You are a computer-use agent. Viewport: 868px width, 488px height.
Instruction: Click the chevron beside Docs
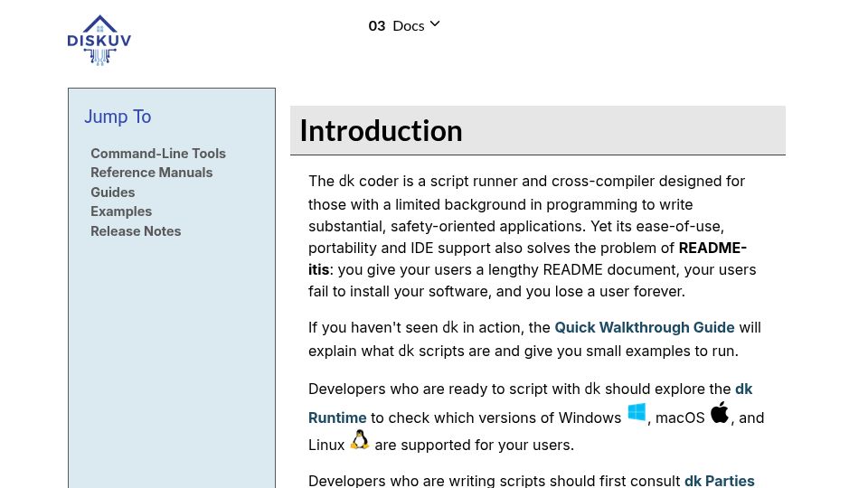[x=435, y=23]
